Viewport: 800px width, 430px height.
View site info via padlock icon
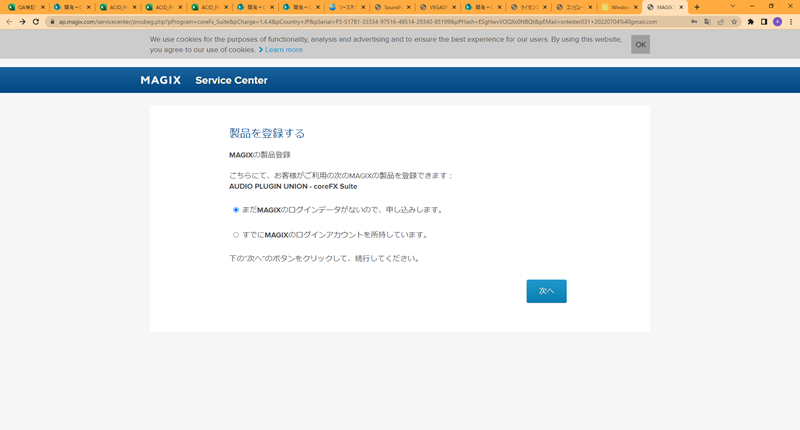pos(52,22)
